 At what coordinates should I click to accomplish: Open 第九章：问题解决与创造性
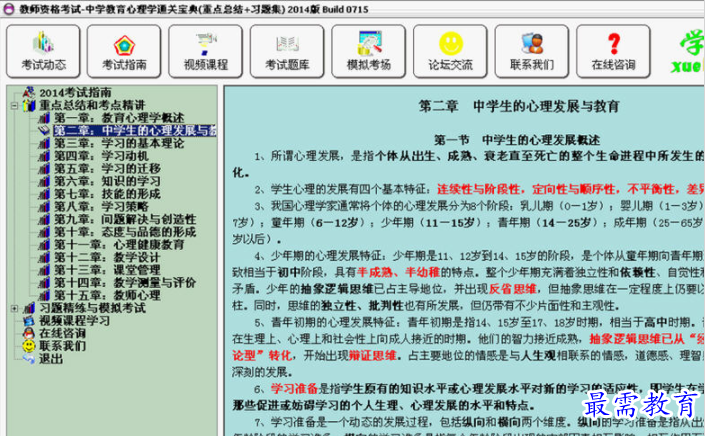pyautogui.click(x=125, y=219)
